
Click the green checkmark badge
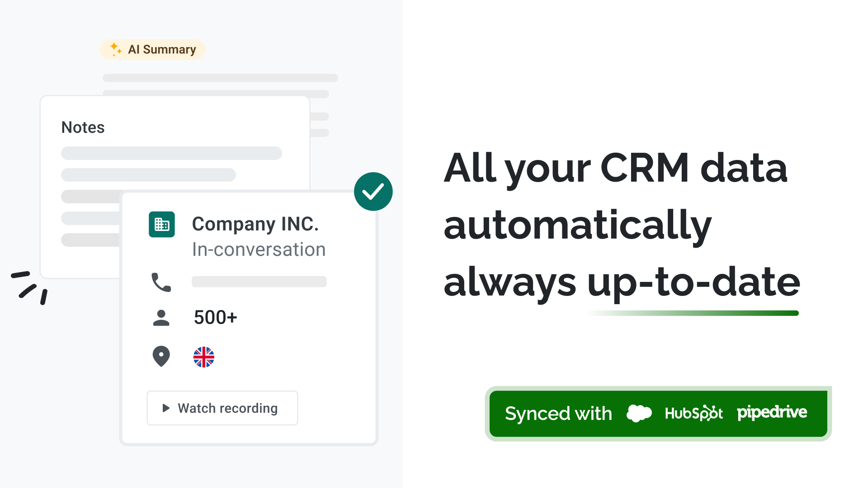click(373, 192)
